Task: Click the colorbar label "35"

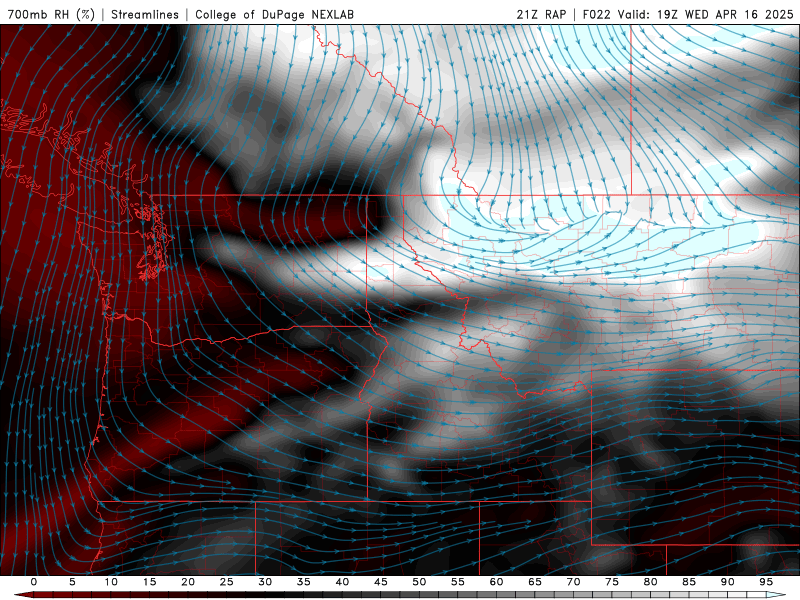Action: pyautogui.click(x=304, y=582)
